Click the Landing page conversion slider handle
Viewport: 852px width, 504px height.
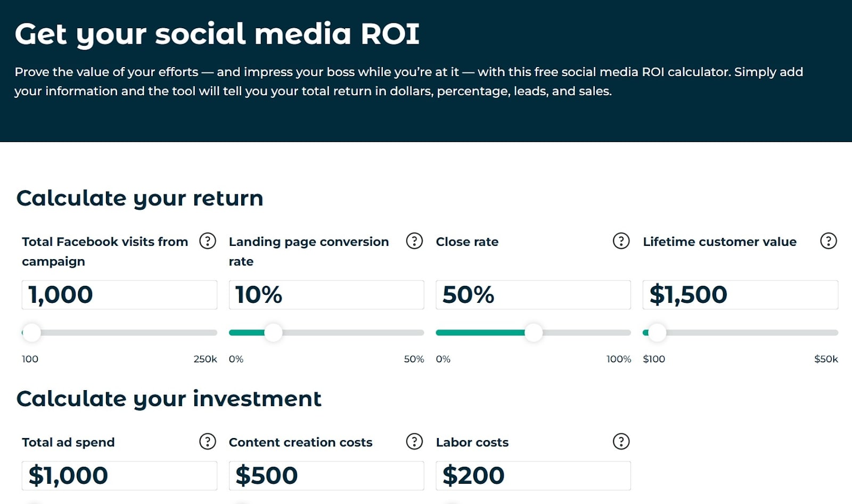point(273,333)
